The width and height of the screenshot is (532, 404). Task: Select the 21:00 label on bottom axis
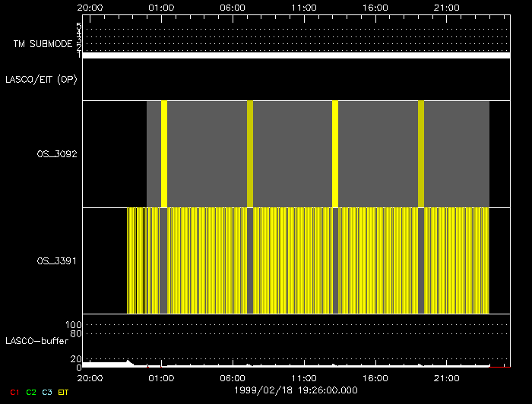pyautogui.click(x=447, y=377)
